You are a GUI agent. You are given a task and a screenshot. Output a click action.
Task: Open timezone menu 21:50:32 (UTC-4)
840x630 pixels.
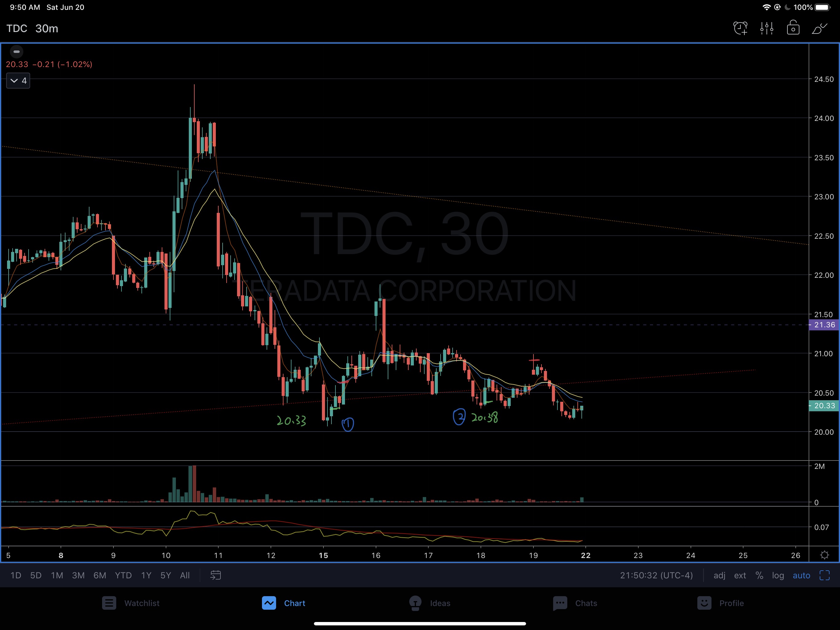[656, 575]
